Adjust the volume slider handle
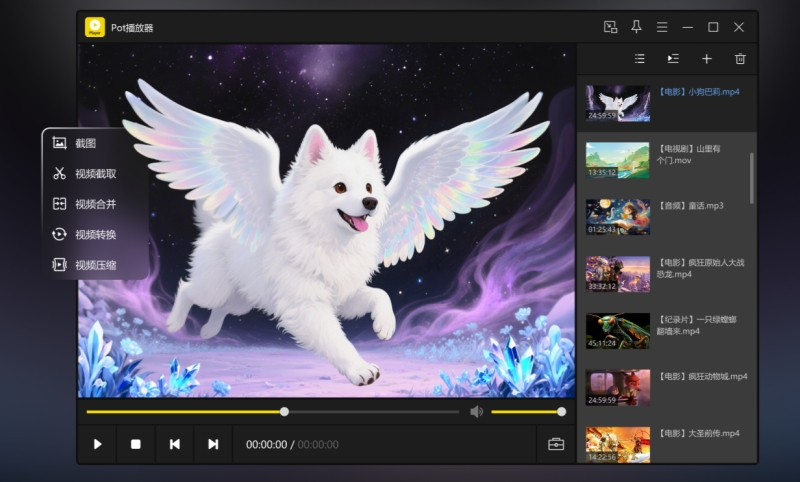 tap(561, 411)
